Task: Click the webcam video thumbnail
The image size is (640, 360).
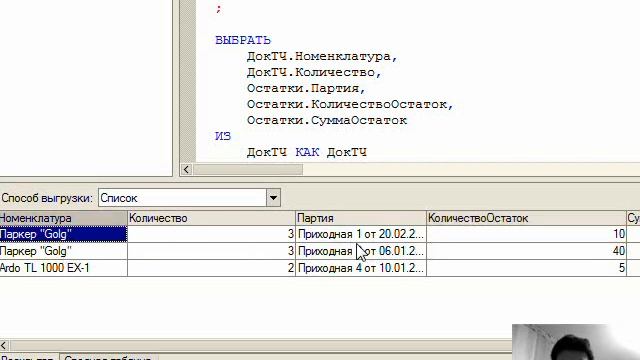Action: [x=576, y=342]
